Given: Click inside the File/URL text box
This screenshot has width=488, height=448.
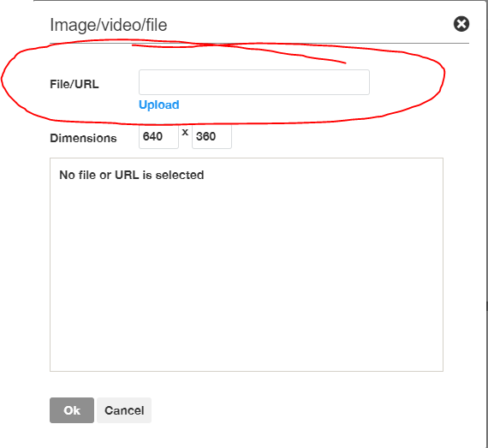Looking at the screenshot, I should 254,82.
